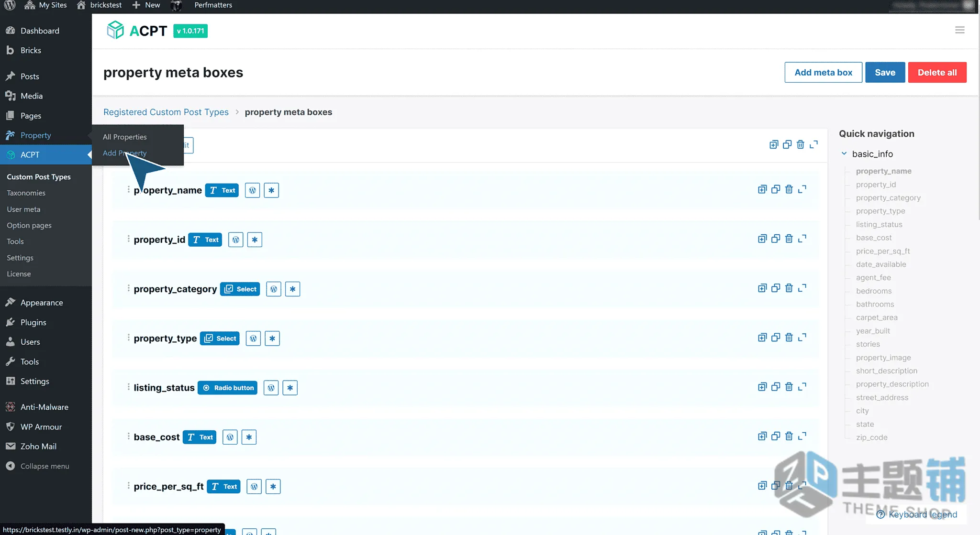This screenshot has width=980, height=535.
Task: Duplicate the property_type field
Action: click(x=776, y=338)
